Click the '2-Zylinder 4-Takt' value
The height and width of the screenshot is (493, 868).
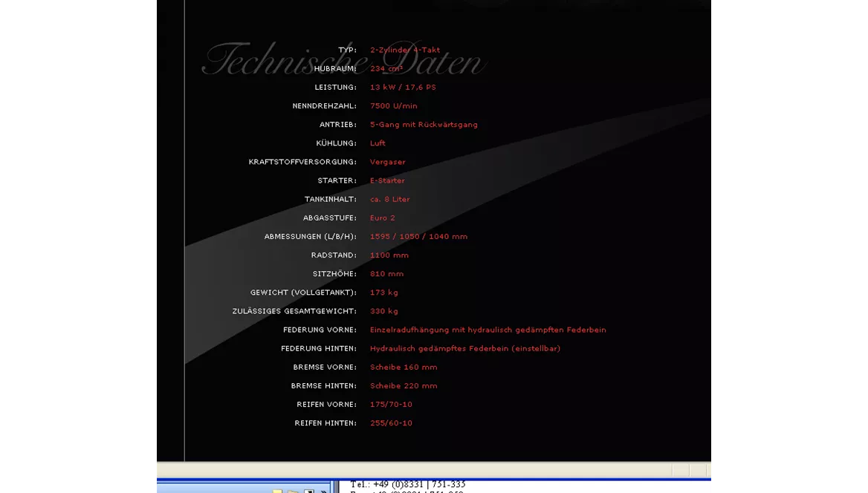coord(405,50)
